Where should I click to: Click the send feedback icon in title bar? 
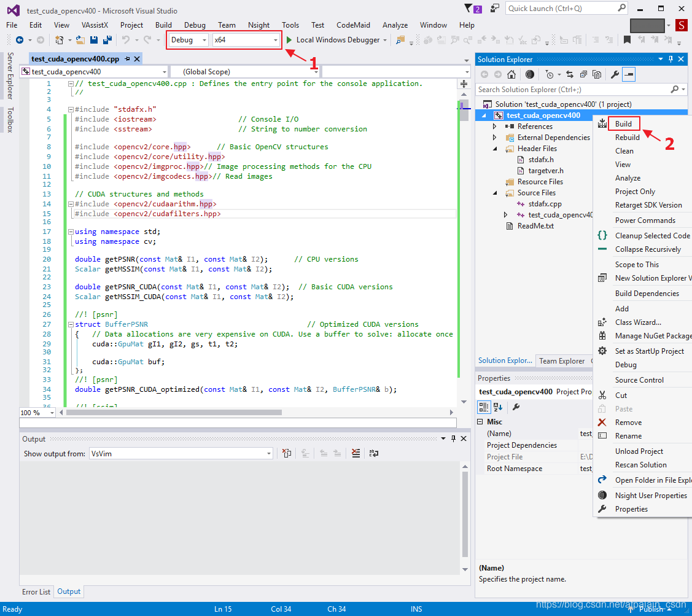(x=495, y=9)
